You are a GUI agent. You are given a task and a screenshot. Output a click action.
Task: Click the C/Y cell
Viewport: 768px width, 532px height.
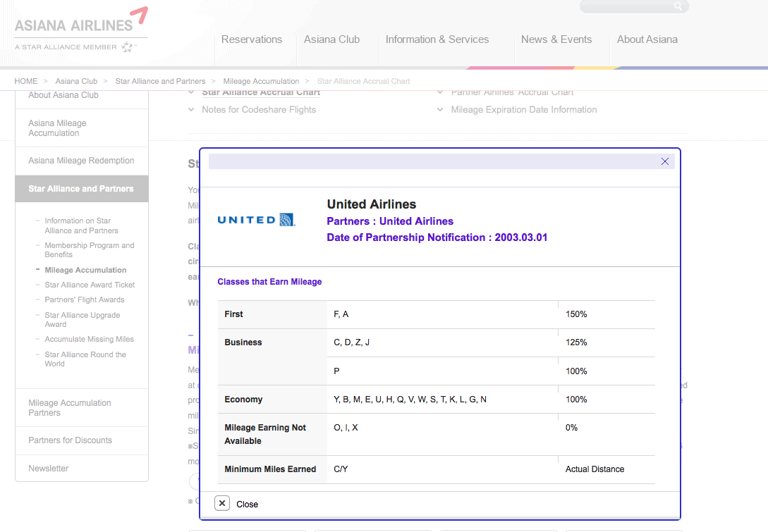point(341,469)
